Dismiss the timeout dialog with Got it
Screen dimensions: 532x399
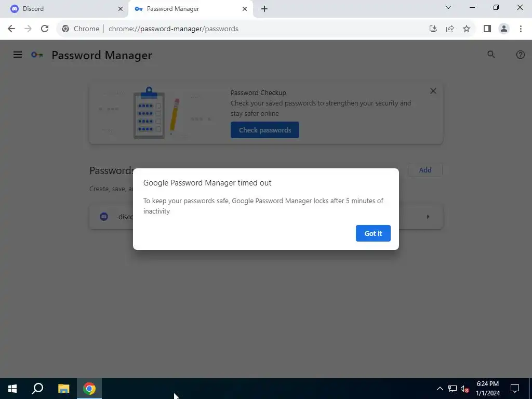click(373, 233)
